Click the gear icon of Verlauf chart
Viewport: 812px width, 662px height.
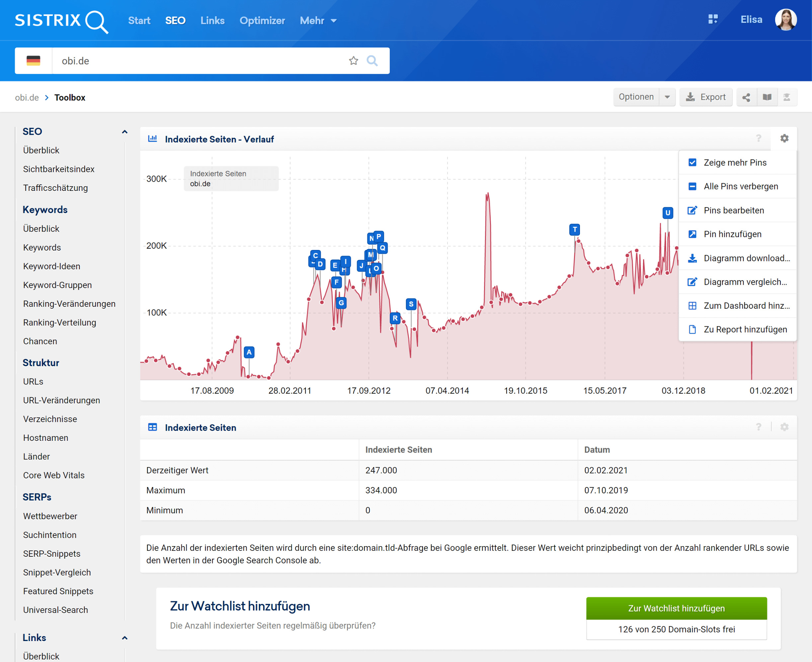coord(784,138)
